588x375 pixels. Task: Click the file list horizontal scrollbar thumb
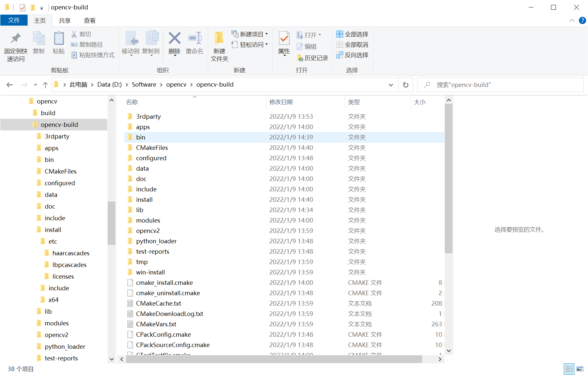coord(274,359)
